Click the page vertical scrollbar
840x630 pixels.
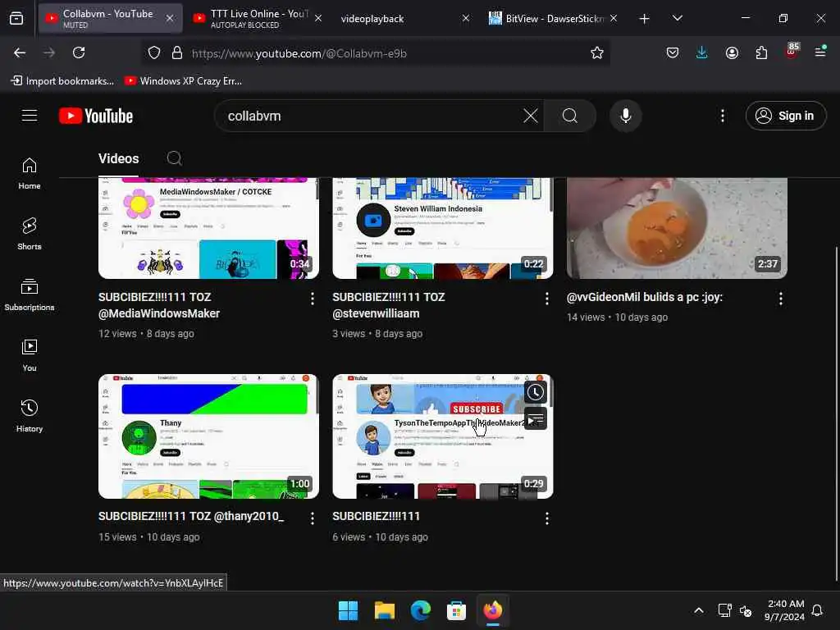[x=836, y=413]
